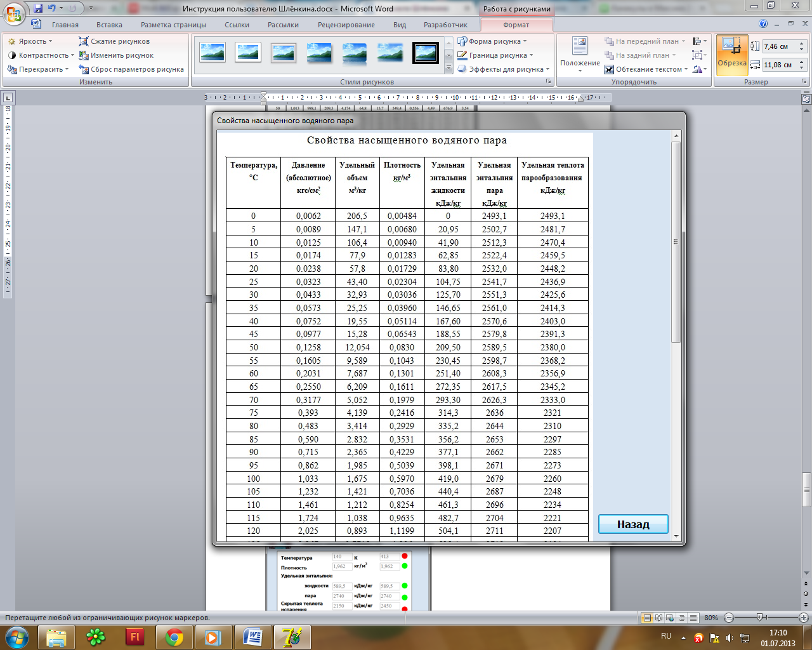Decrease picture width with spinner down arrow

coord(801,68)
